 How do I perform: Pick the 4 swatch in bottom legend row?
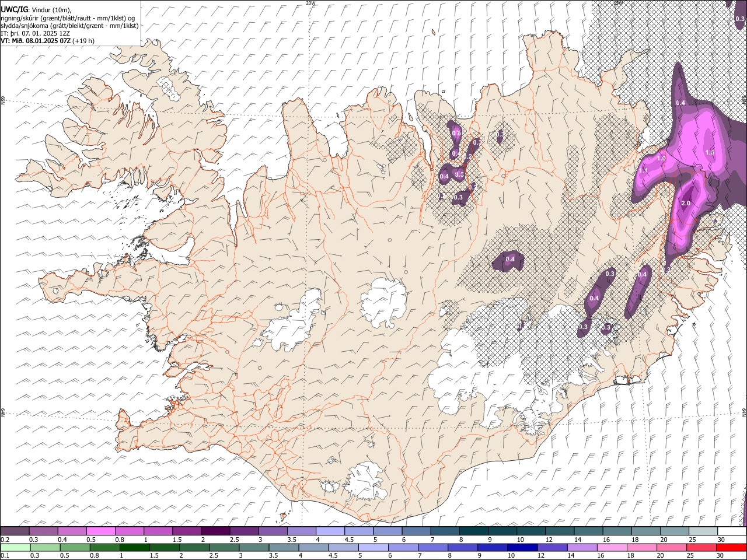point(314,547)
